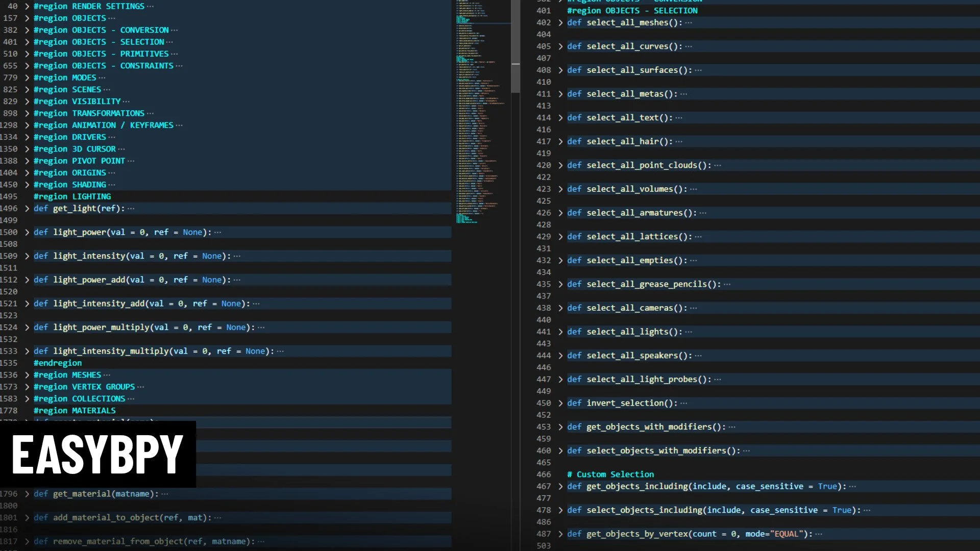Unfold select_all_point_clouds function arrow

(x=560, y=165)
